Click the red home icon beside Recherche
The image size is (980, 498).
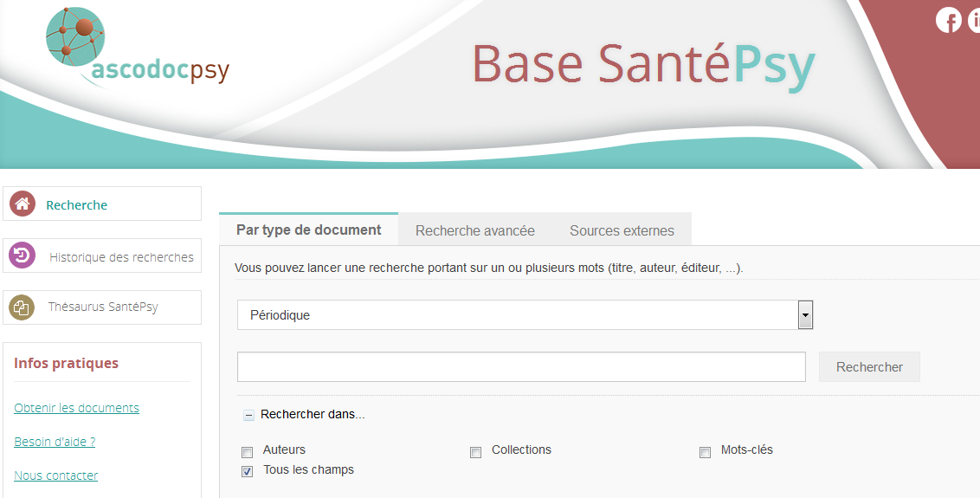click(23, 204)
